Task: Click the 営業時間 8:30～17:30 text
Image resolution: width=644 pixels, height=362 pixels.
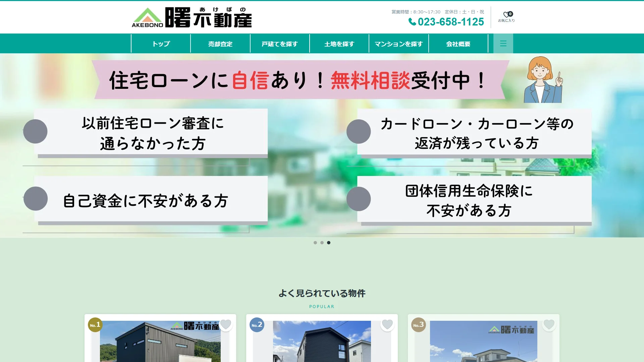Action: [x=416, y=12]
